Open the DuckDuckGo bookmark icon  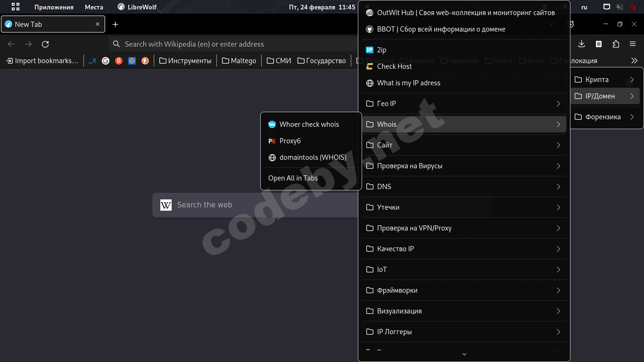point(145,60)
